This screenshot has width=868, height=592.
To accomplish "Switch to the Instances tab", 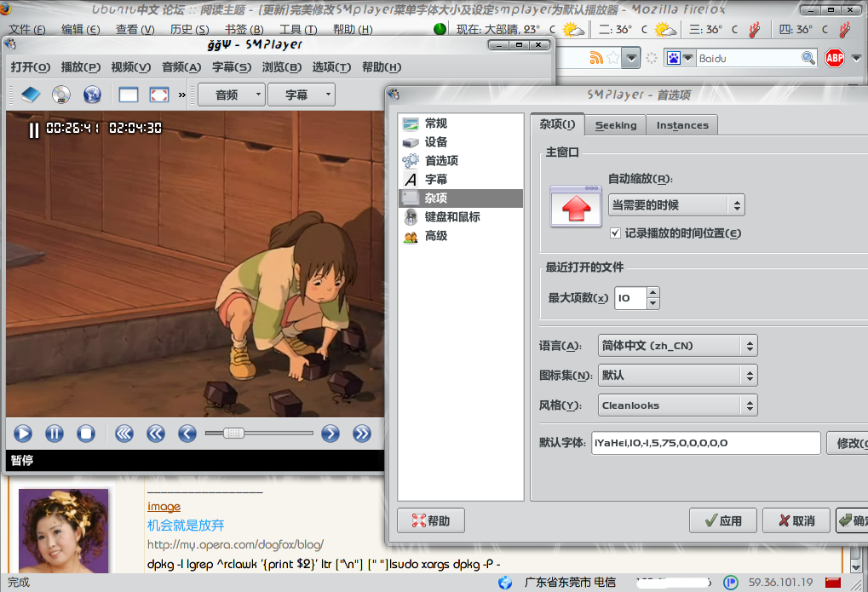I will pyautogui.click(x=682, y=126).
